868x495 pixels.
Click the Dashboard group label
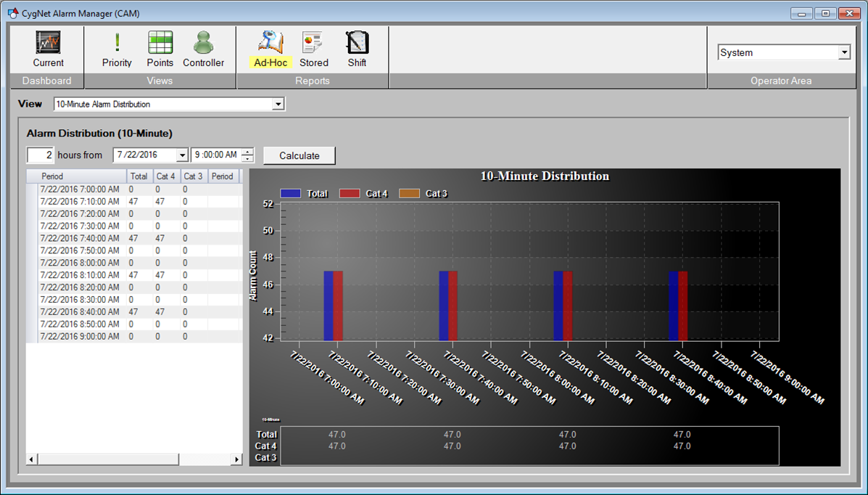tap(47, 81)
